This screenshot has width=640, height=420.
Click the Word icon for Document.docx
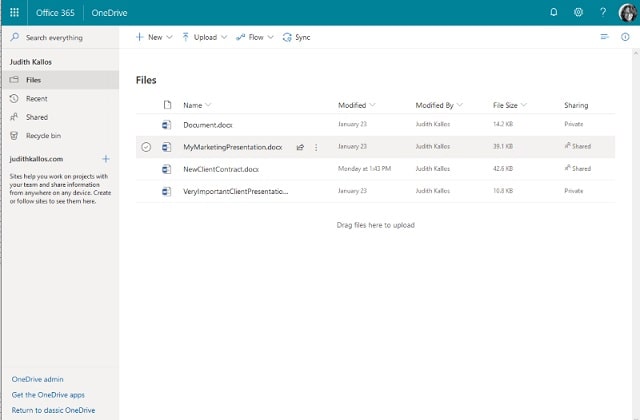click(166, 124)
